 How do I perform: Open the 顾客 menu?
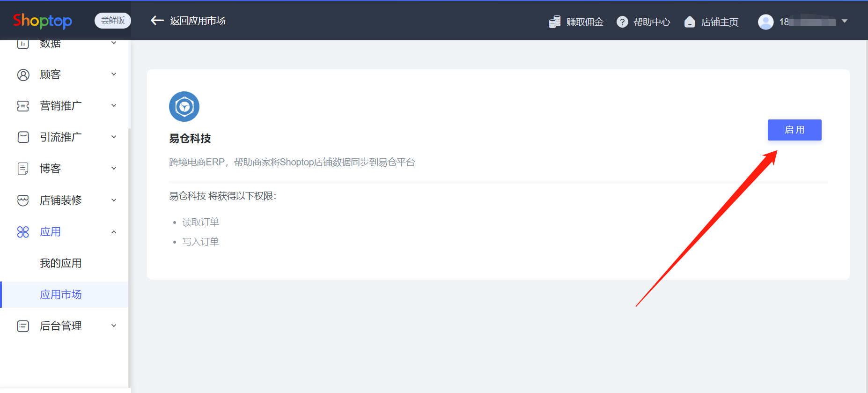click(50, 74)
